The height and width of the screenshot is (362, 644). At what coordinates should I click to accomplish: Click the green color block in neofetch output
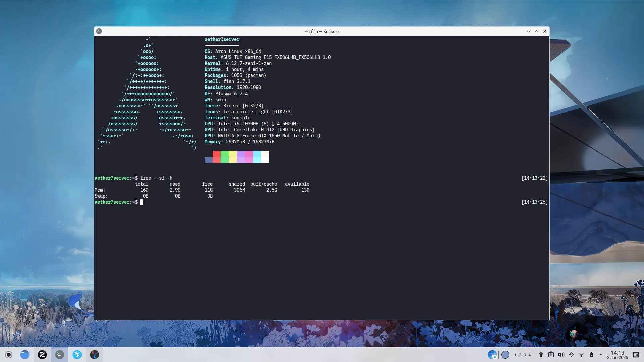[225, 157]
